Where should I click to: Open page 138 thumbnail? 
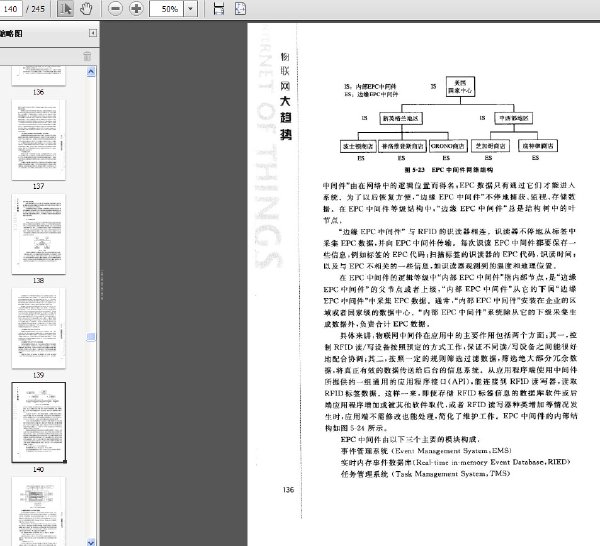click(38, 234)
